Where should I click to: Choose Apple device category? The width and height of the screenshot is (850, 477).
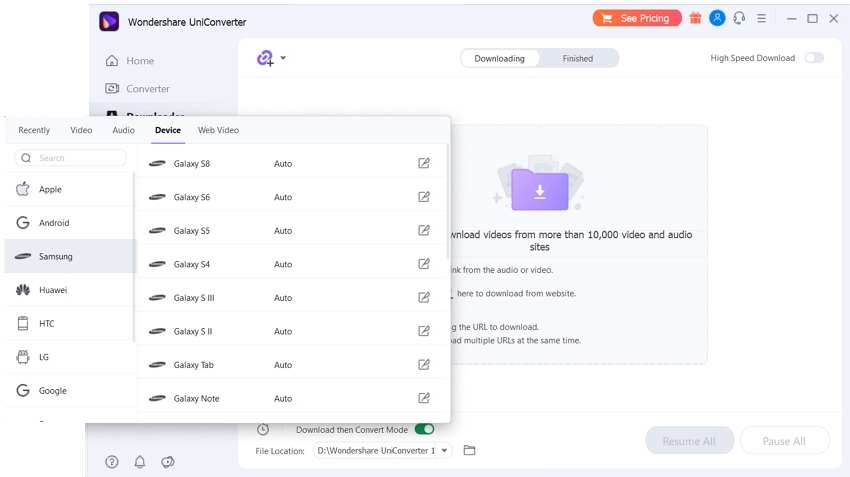(x=69, y=189)
